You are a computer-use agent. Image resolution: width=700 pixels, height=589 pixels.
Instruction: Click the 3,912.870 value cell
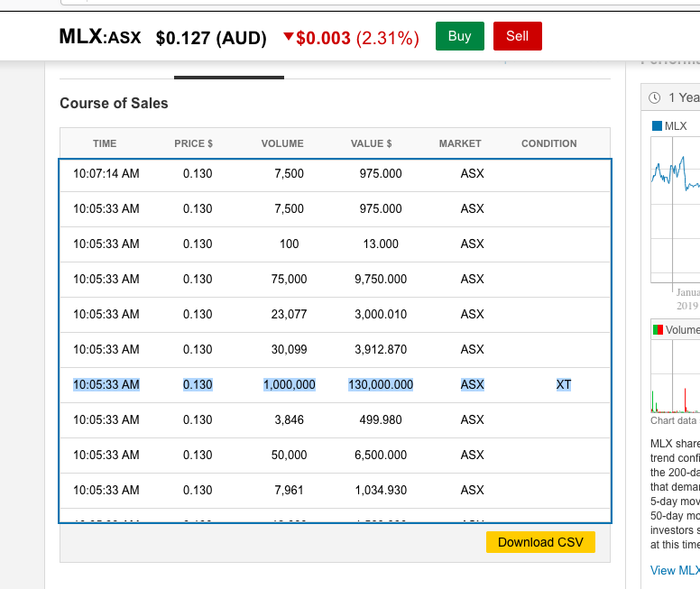click(381, 349)
